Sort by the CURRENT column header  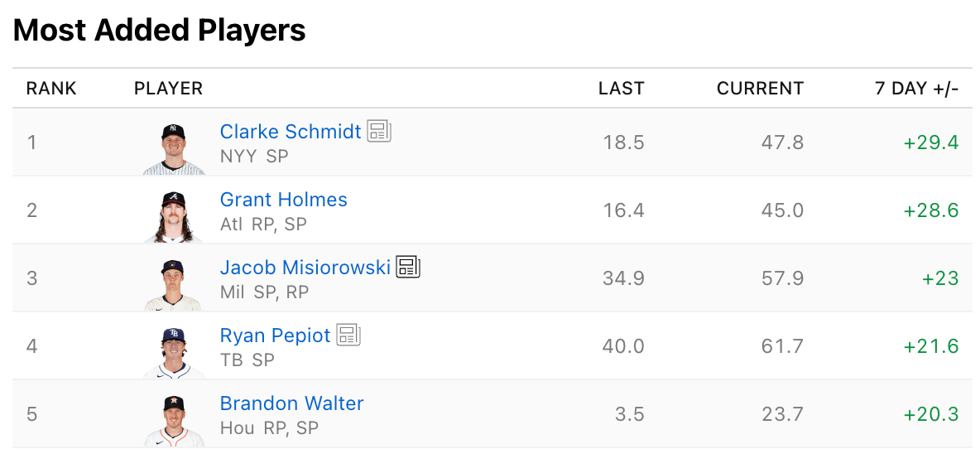click(x=760, y=89)
